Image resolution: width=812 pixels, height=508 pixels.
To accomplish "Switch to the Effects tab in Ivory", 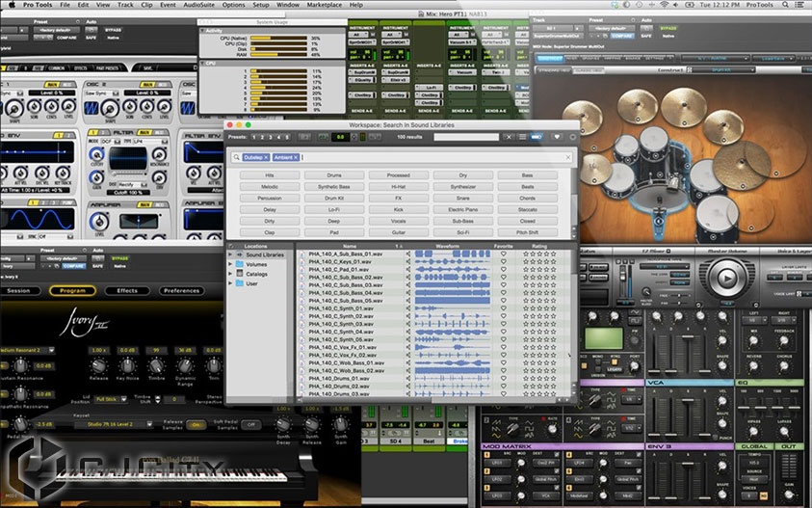I will 127,290.
